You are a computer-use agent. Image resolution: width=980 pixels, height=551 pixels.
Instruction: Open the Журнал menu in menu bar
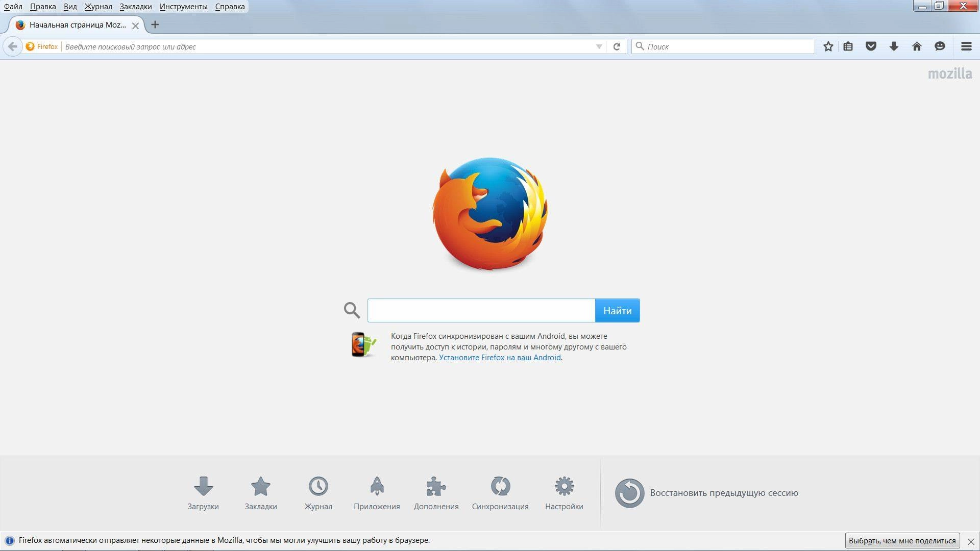(x=98, y=7)
